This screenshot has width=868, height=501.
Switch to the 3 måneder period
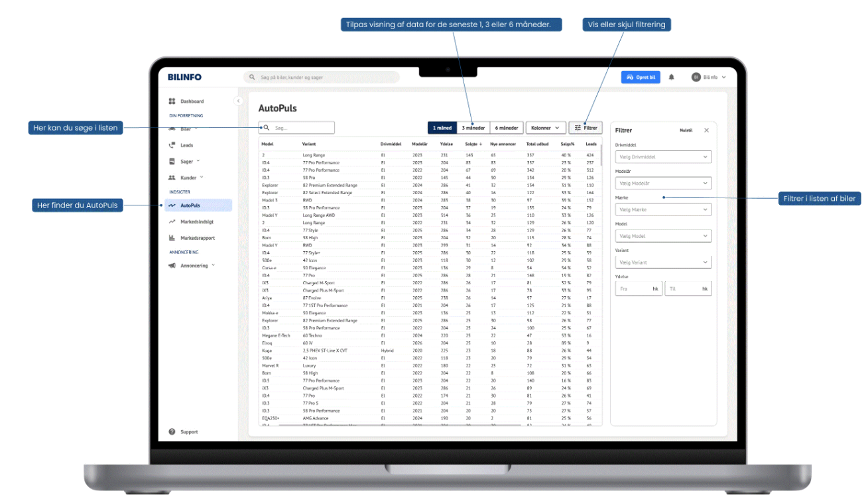tap(473, 128)
